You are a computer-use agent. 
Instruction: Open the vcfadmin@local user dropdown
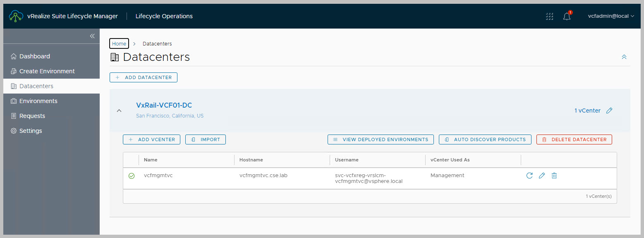click(610, 16)
